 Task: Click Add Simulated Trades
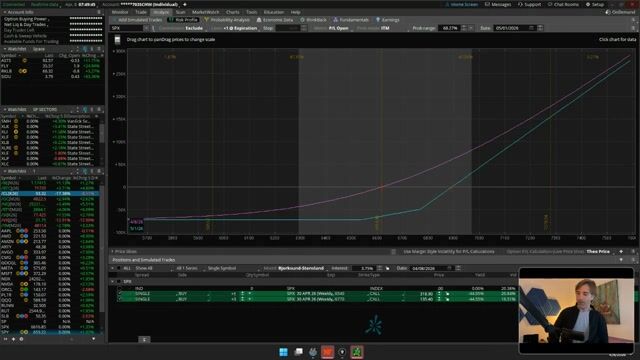click(137, 20)
